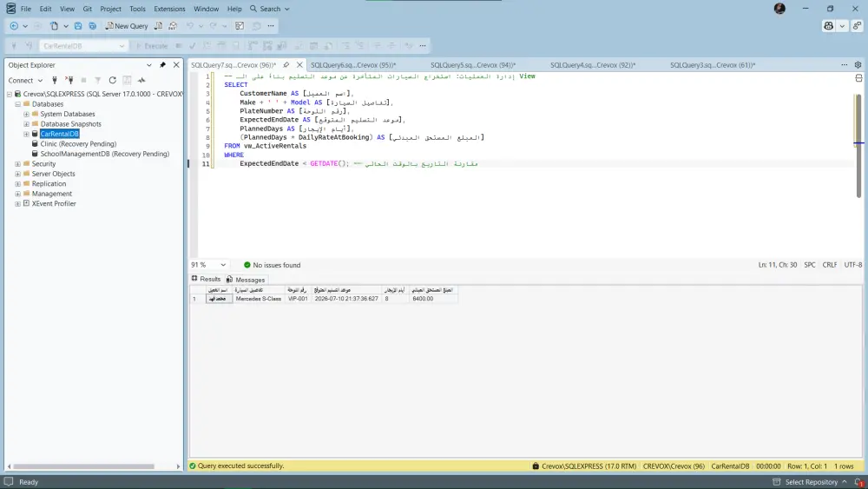Click the Filter funnel icon in Object Explorer
This screenshot has width=868, height=489.
(x=98, y=80)
